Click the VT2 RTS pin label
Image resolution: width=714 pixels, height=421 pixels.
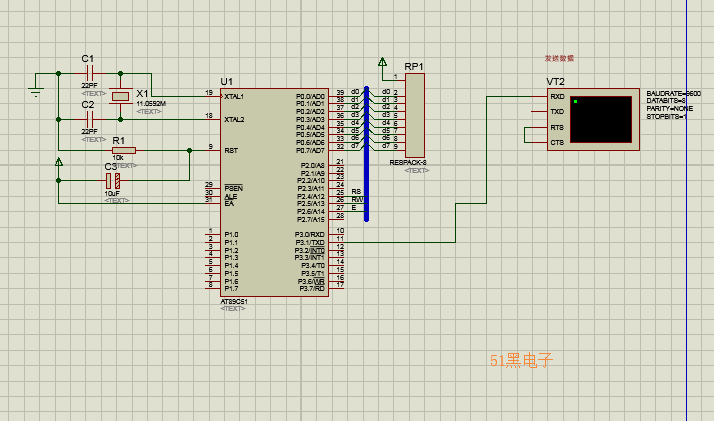pos(557,127)
